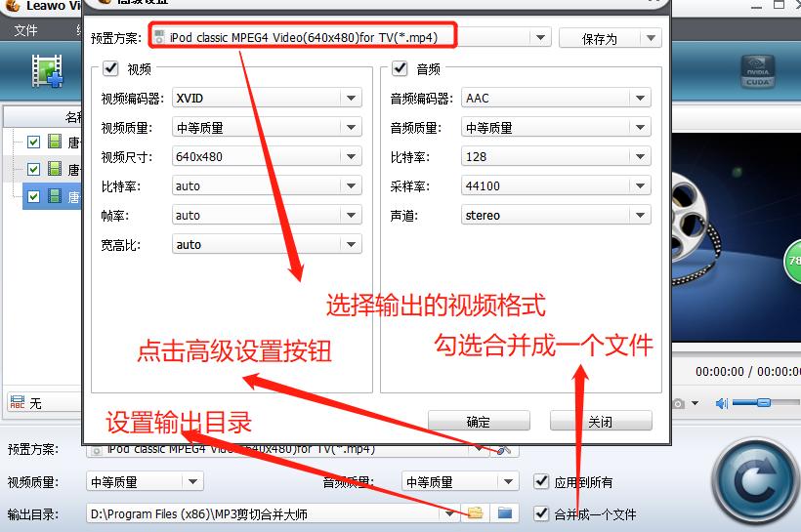Click the subtitle 无 selector

45,403
